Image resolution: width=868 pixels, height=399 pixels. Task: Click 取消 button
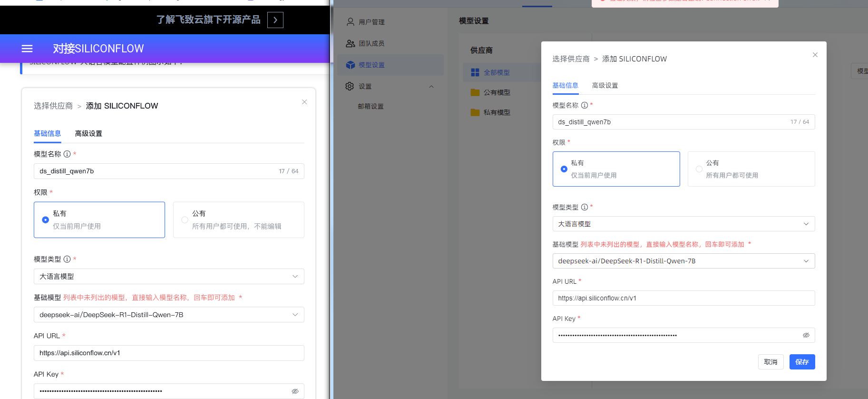[x=771, y=362]
